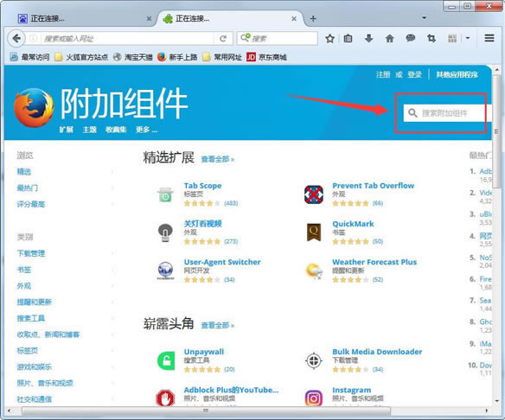
Task: Close the second active tab
Action: [x=294, y=19]
